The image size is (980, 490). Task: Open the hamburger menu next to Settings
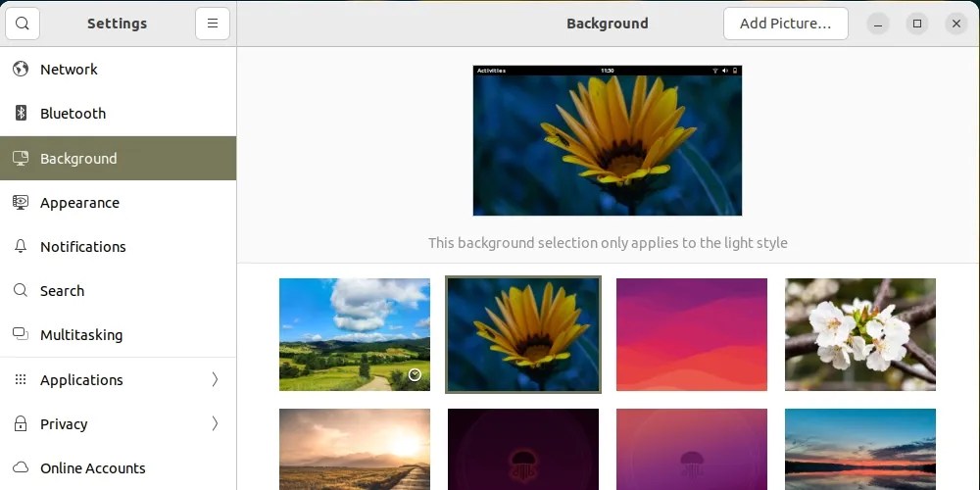click(x=213, y=24)
